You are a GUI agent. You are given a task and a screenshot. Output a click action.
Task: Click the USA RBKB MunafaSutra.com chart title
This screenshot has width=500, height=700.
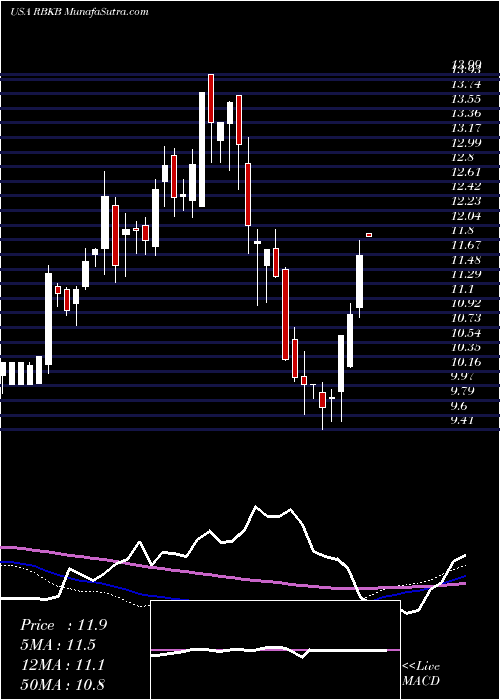pos(79,12)
